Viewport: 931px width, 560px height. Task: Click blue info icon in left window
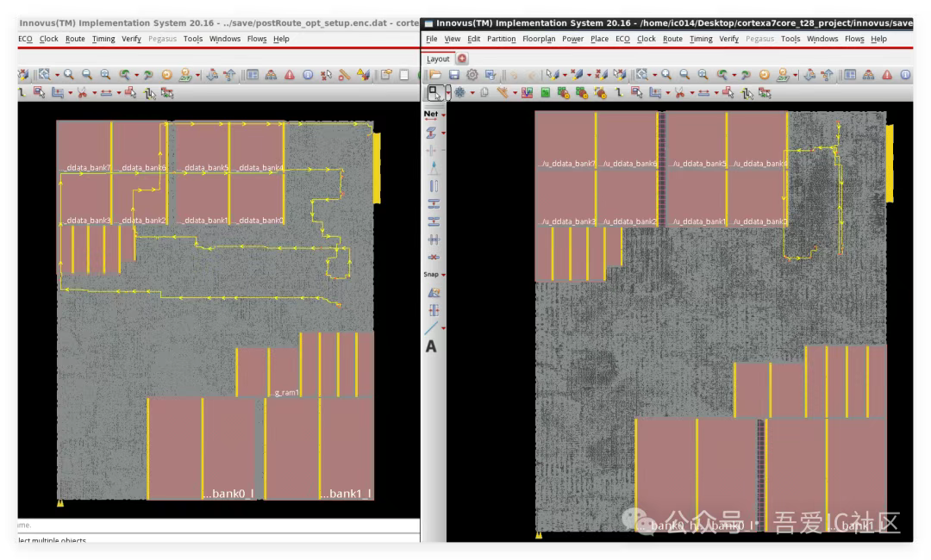308,75
